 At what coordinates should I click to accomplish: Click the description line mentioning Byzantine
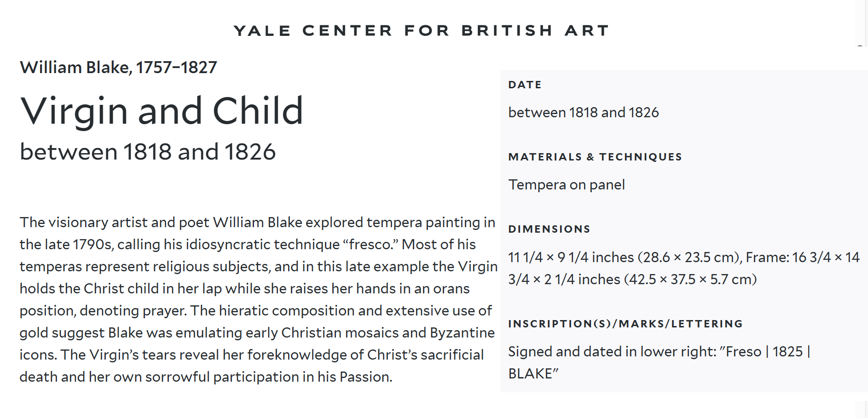click(x=257, y=332)
